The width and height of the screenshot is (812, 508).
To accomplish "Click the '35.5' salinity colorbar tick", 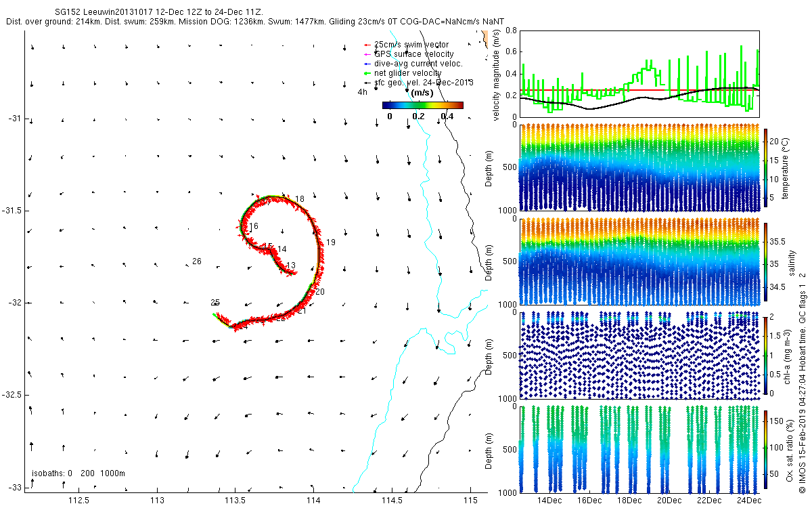I will point(778,241).
